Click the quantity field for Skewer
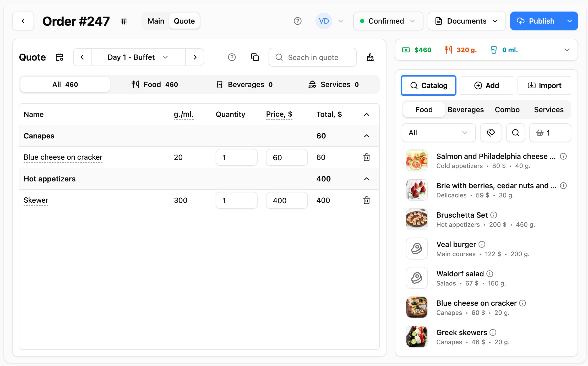 point(237,200)
